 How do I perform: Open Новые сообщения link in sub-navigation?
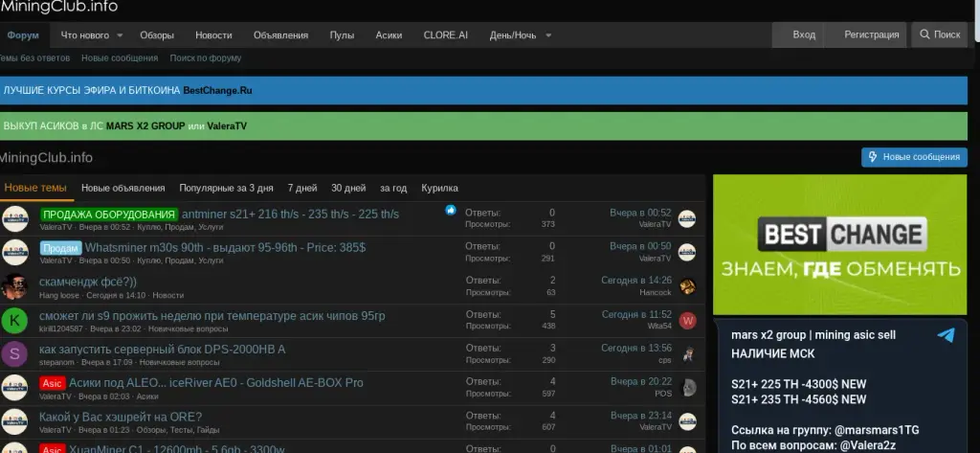(x=120, y=58)
